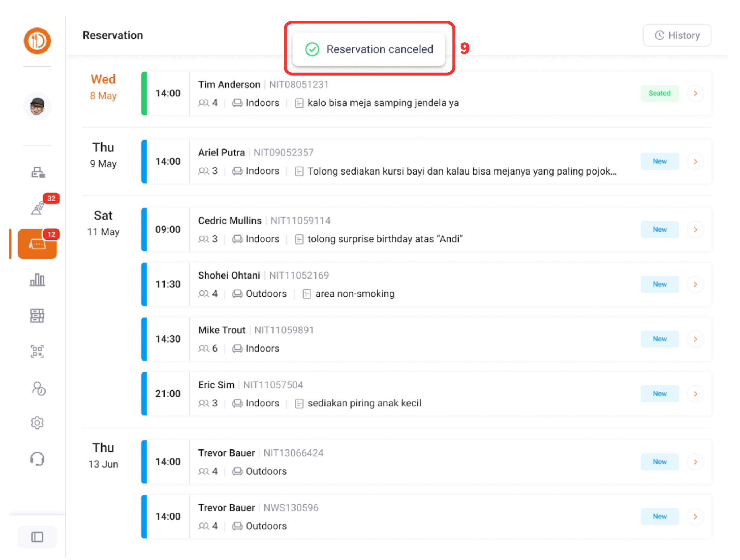740x560 pixels.
Task: Expand Ariel Putra reservation chevron
Action: tap(695, 161)
